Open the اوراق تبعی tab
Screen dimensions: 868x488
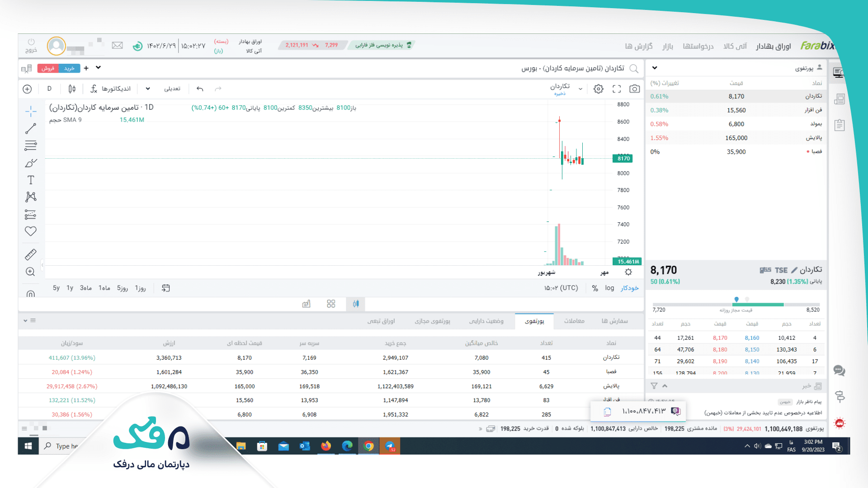(x=381, y=321)
